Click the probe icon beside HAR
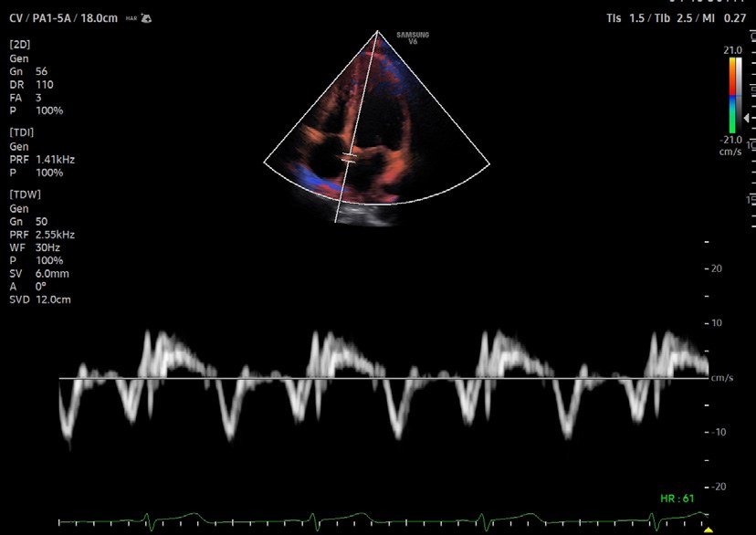This screenshot has width=756, height=535. click(x=146, y=18)
